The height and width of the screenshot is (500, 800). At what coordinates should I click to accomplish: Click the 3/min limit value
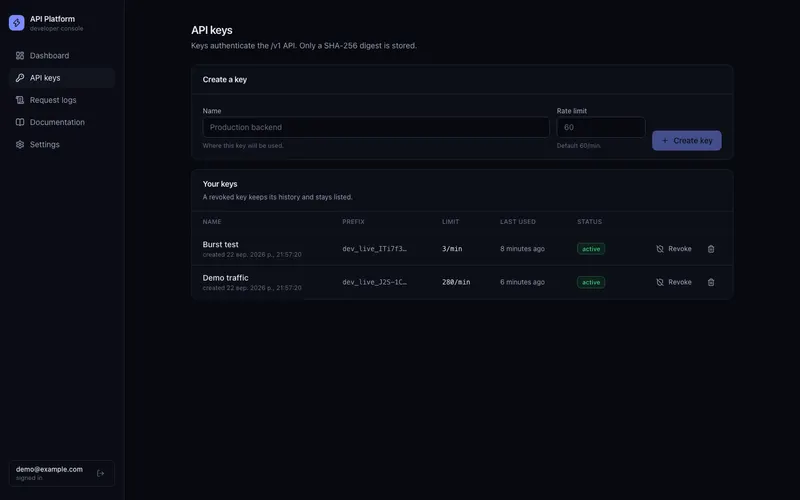[452, 249]
